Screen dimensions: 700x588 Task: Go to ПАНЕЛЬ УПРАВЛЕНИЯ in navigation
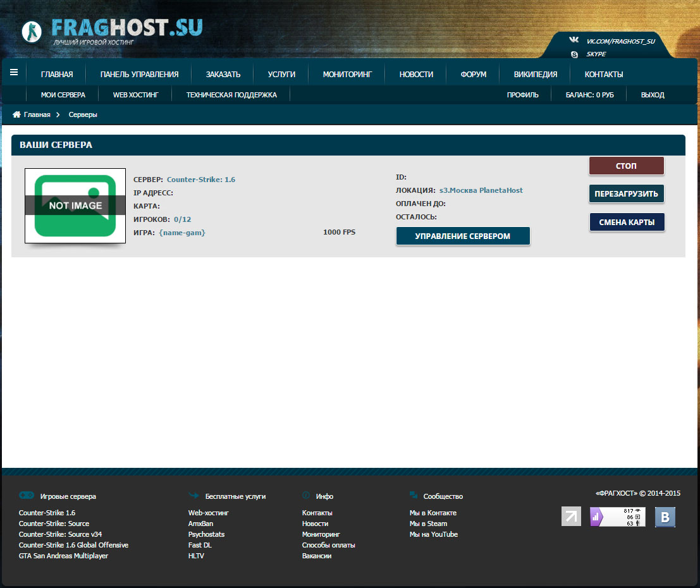coord(139,74)
